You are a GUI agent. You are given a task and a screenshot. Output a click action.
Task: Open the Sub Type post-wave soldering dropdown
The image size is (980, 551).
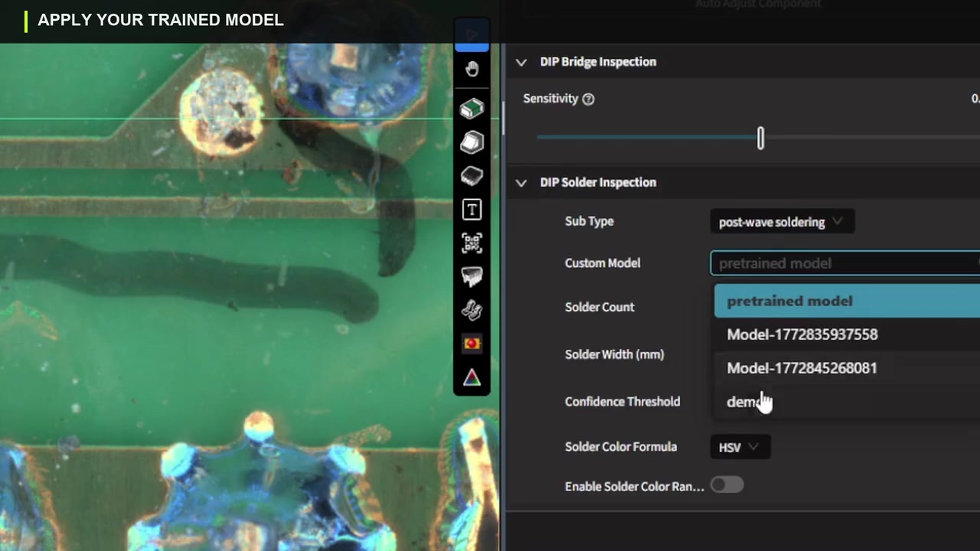click(x=782, y=222)
